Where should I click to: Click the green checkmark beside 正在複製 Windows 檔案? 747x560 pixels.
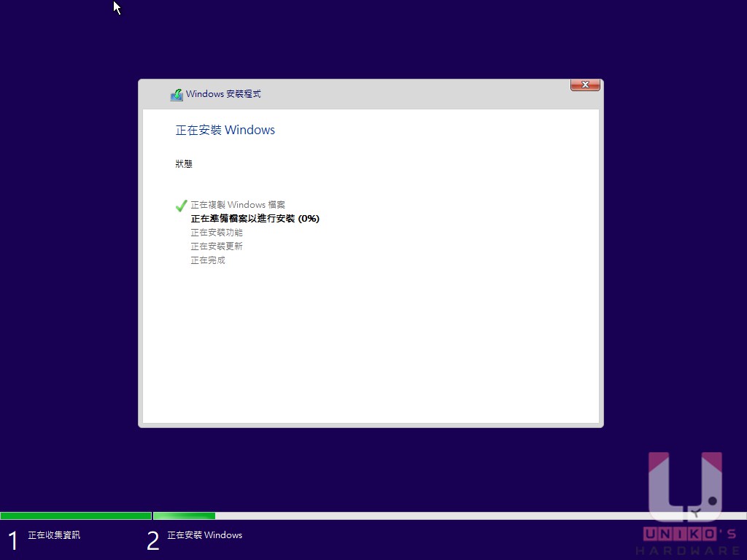[x=181, y=205]
